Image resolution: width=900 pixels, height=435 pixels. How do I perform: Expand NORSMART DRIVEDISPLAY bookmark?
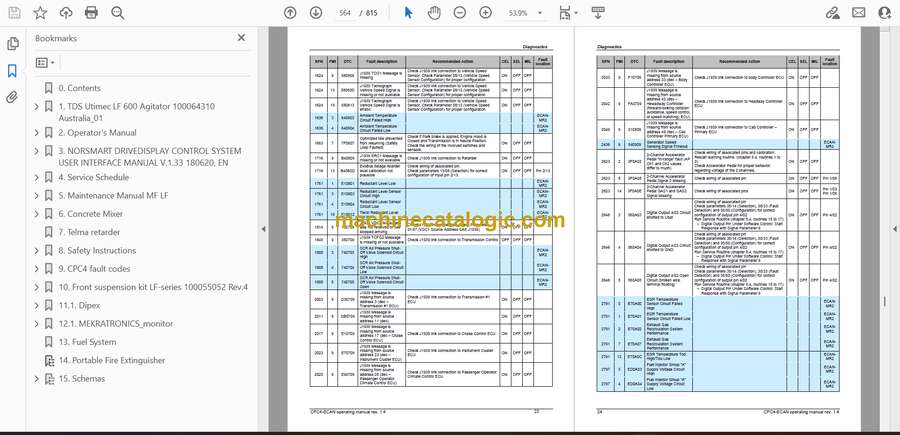[37, 152]
